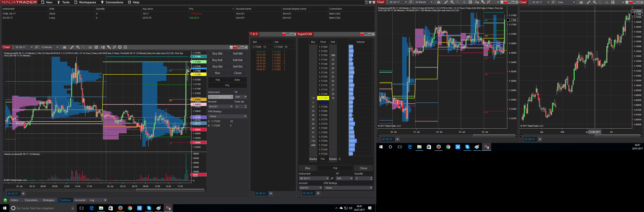The height and width of the screenshot is (212, 644).
Task: Expand the toolbar overflow arrow in 60 Minute chart
Action: coord(498,2)
